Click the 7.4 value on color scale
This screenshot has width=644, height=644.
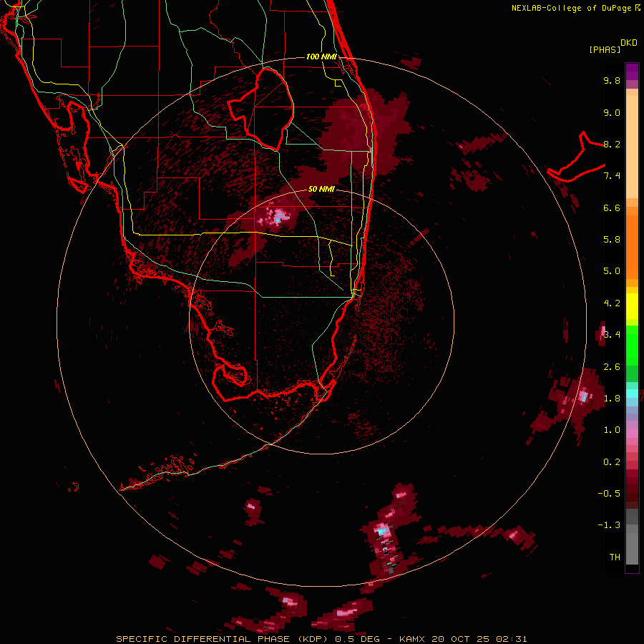(612, 176)
